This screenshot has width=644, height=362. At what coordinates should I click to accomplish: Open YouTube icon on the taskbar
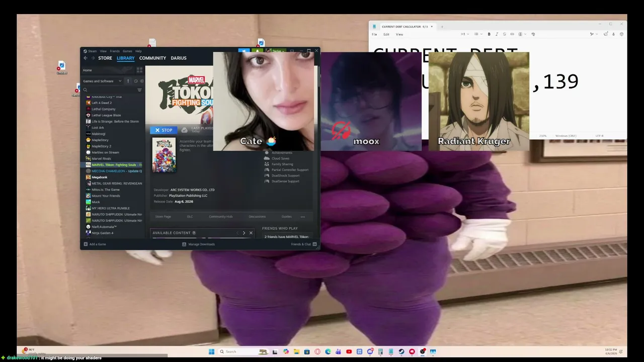pyautogui.click(x=349, y=352)
